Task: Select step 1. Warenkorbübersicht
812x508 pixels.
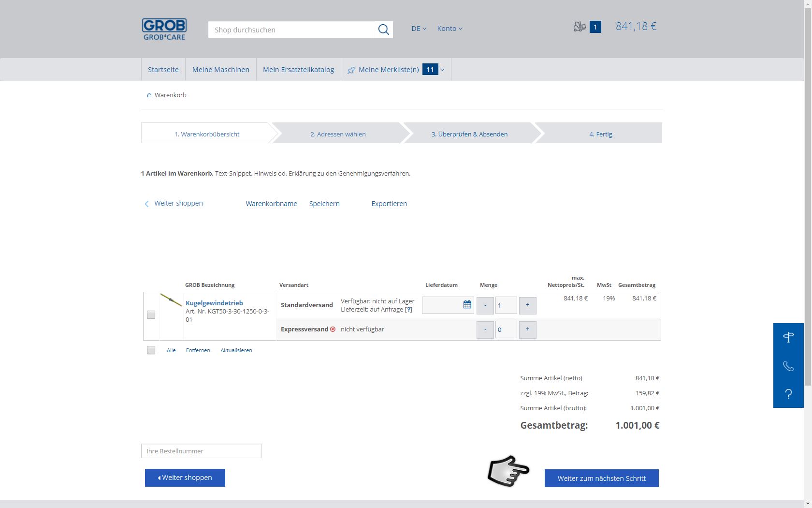Action: click(207, 134)
